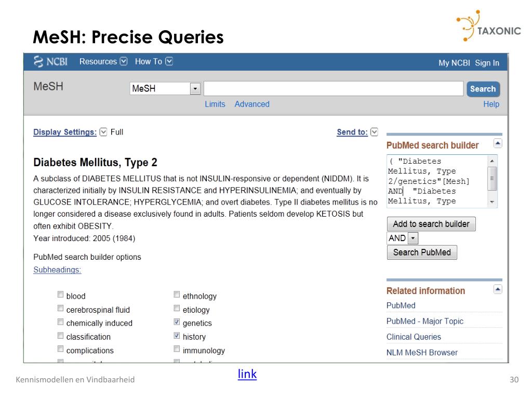Click the Add to search builder button
Image resolution: width=532 pixels, height=399 pixels.
point(431,224)
